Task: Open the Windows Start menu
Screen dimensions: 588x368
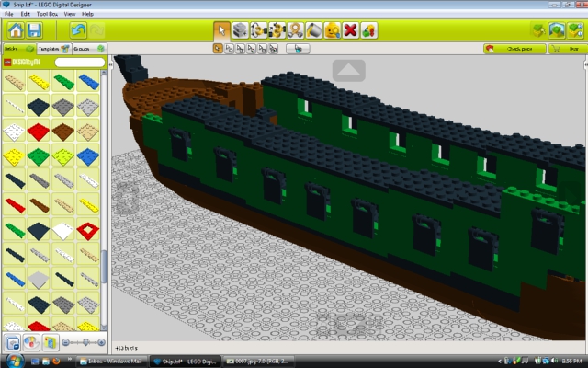Action: (15, 361)
